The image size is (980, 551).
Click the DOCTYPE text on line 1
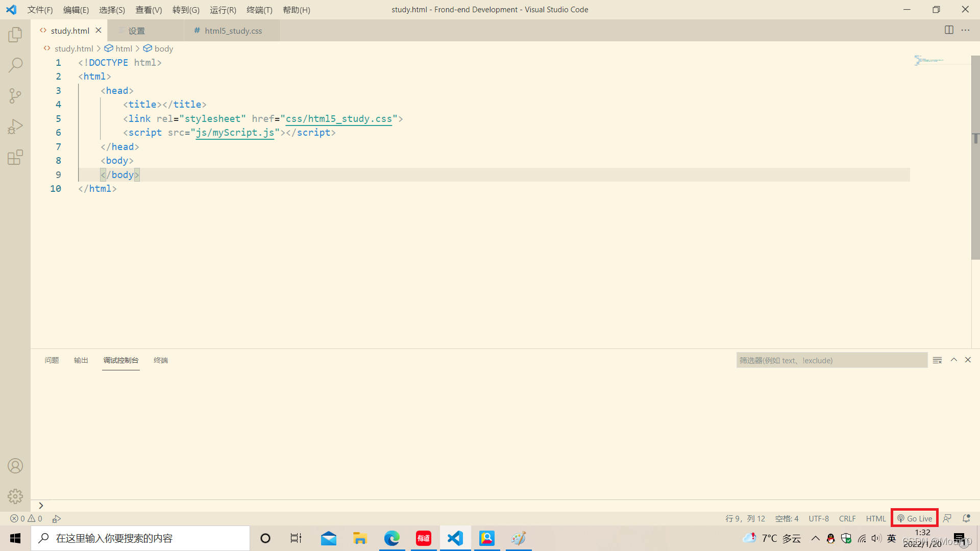[x=108, y=63]
